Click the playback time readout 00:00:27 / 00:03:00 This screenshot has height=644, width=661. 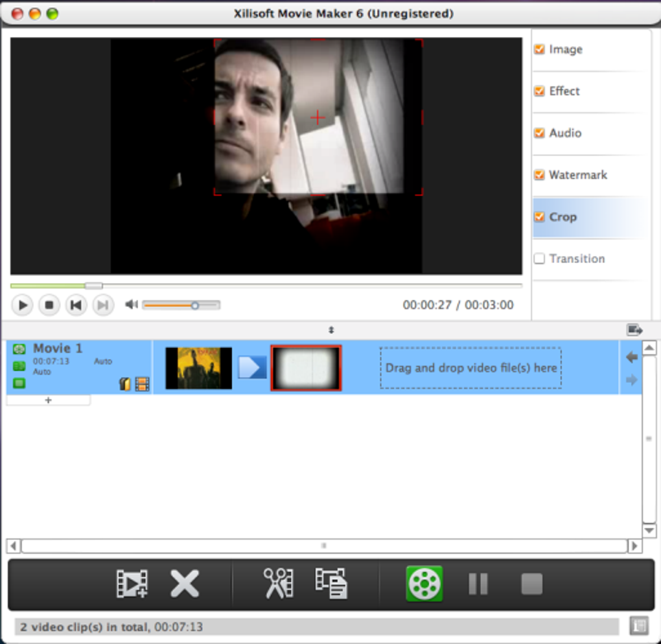458,305
